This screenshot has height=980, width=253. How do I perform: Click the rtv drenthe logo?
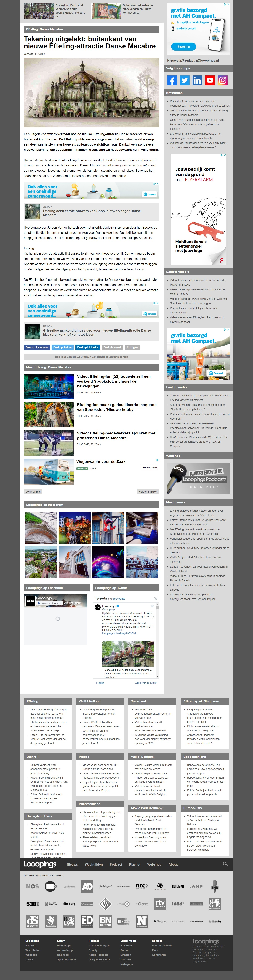160,904
